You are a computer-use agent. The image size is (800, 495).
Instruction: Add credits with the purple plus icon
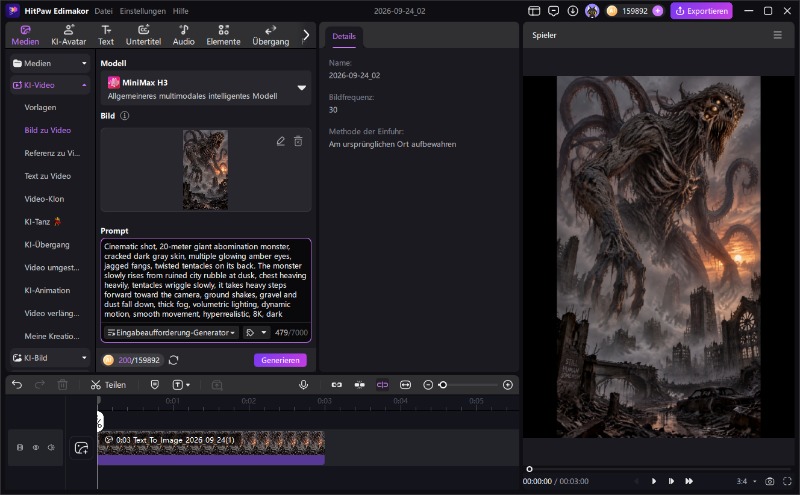point(658,11)
